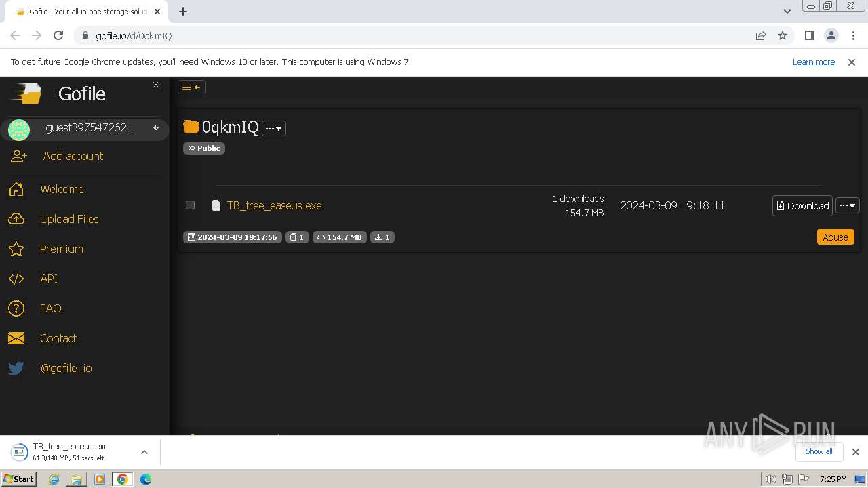This screenshot has height=488, width=868.
Task: Click the Welcome home icon
Action: [x=16, y=189]
